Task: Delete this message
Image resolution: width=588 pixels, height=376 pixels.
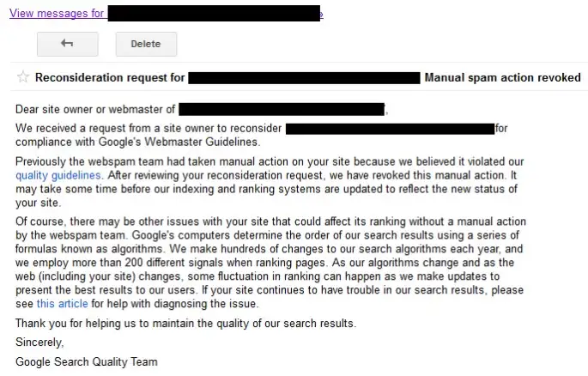Action: [x=146, y=44]
